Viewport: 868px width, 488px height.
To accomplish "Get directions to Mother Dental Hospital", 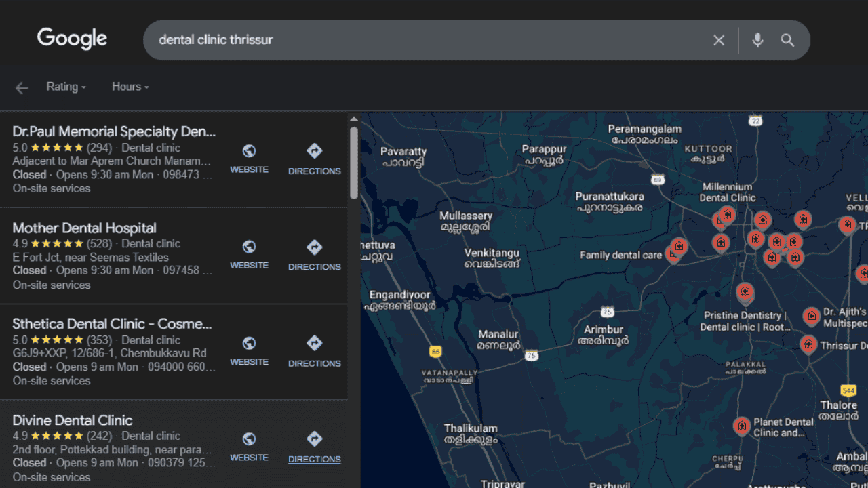I will pos(314,255).
